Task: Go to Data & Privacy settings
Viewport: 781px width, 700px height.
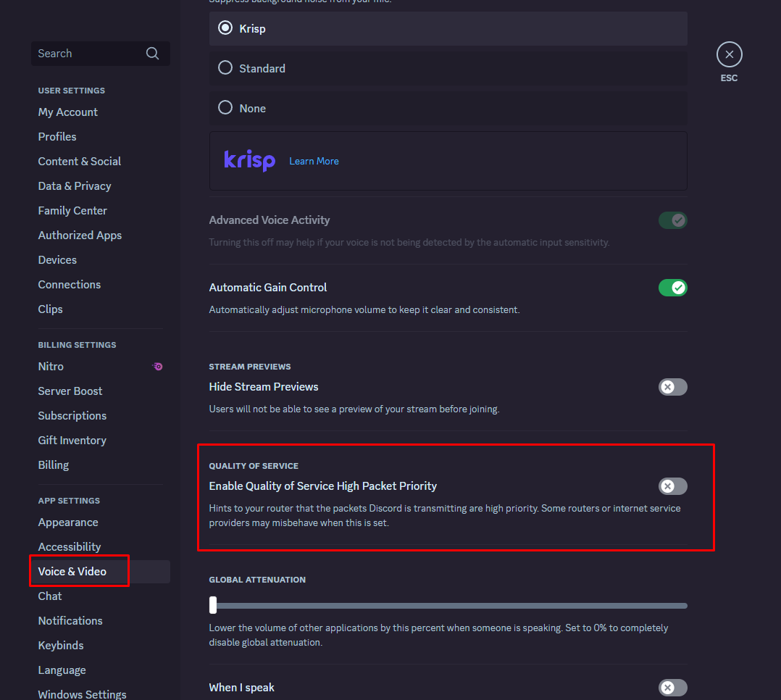Action: click(x=75, y=186)
